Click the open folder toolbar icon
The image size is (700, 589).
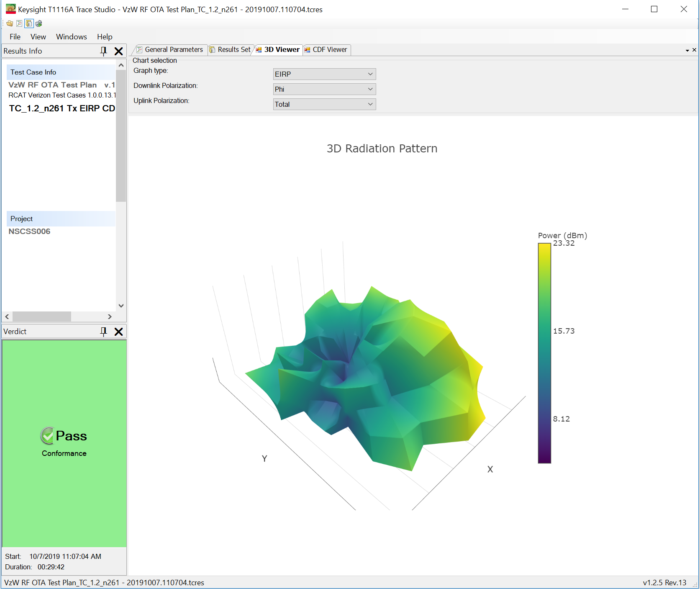click(10, 23)
